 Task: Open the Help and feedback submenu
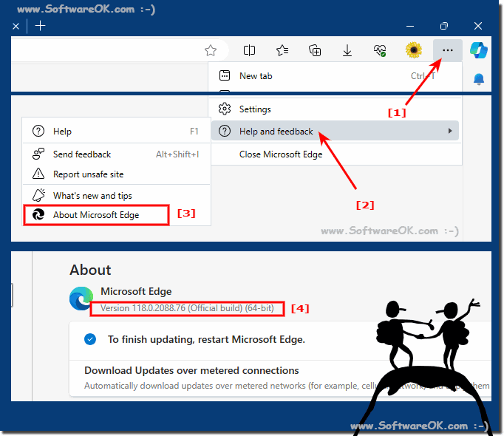tap(335, 131)
